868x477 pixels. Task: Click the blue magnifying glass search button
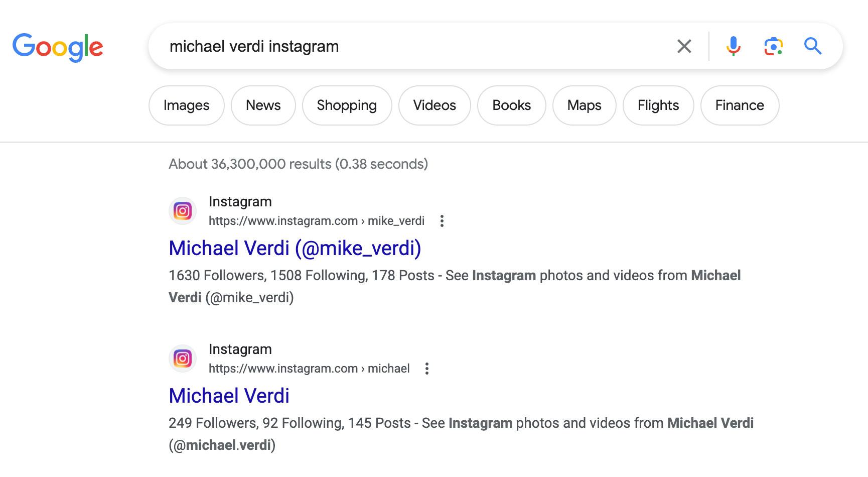click(812, 46)
